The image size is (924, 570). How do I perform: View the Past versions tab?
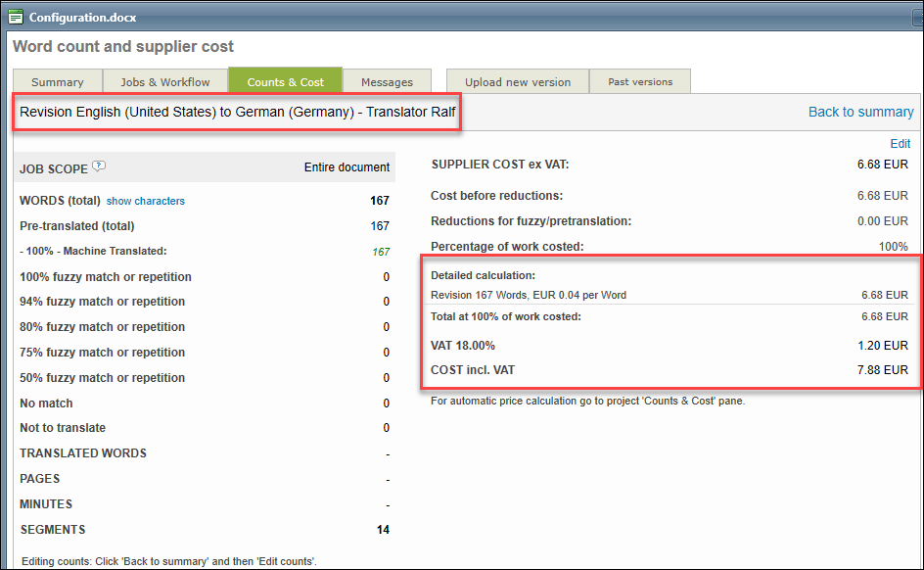(x=640, y=82)
